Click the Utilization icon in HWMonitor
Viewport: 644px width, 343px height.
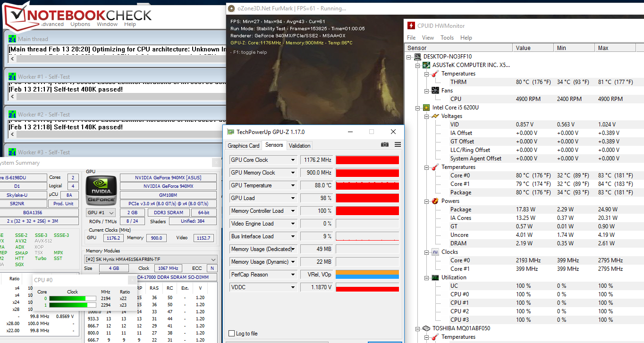point(435,277)
